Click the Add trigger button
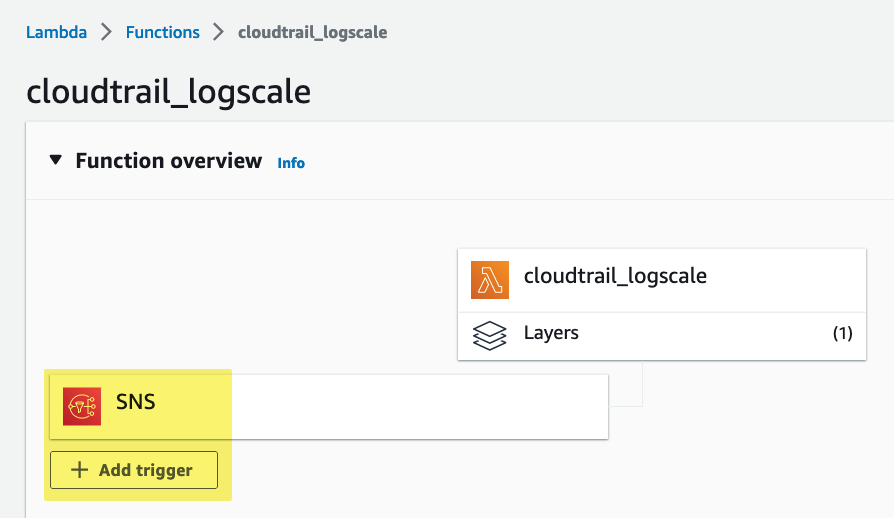894x518 pixels. click(134, 470)
